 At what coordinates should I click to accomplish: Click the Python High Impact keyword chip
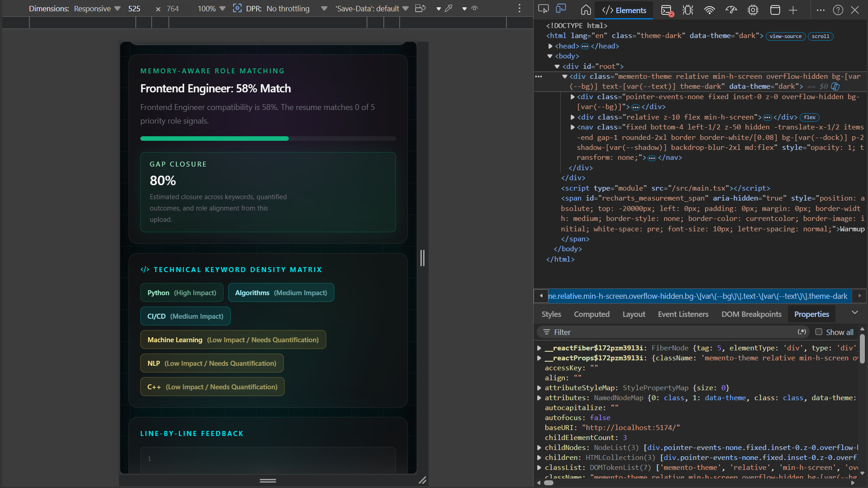[182, 293]
